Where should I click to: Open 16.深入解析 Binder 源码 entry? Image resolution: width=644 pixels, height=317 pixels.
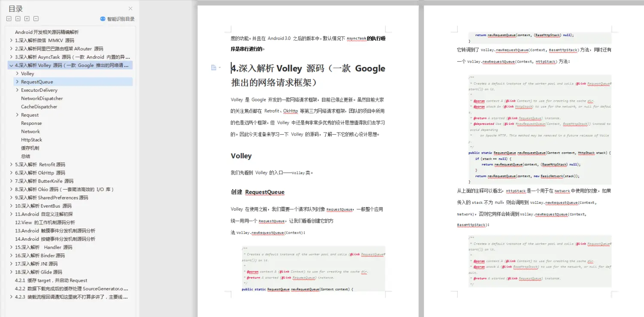coord(40,255)
